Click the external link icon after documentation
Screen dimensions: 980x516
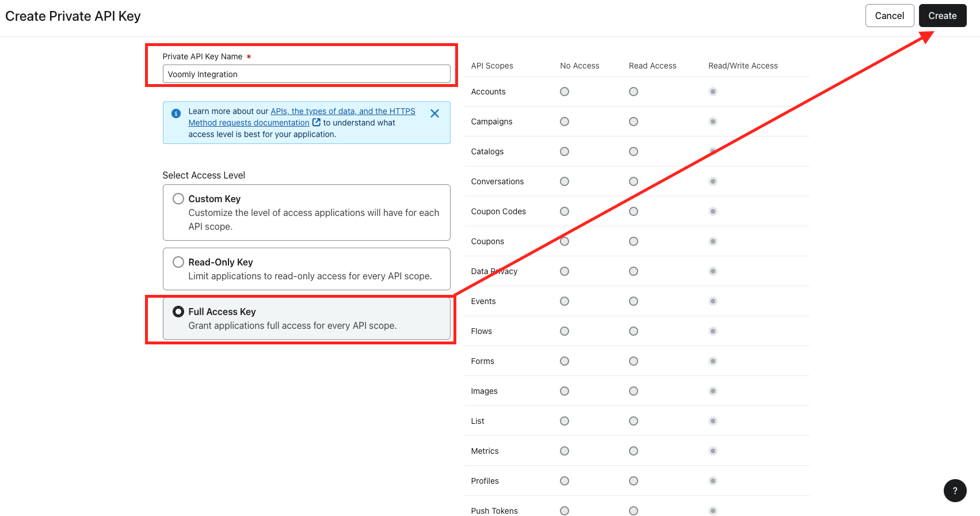pyautogui.click(x=317, y=122)
